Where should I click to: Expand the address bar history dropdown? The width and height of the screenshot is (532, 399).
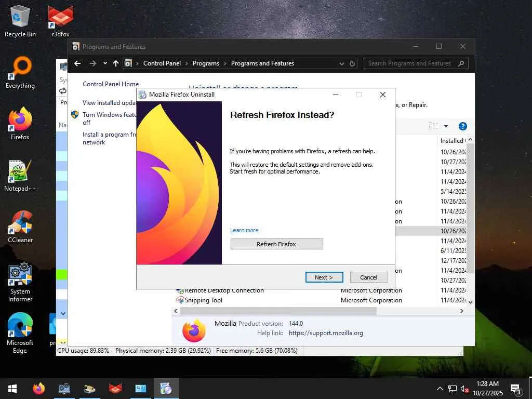[x=342, y=63]
